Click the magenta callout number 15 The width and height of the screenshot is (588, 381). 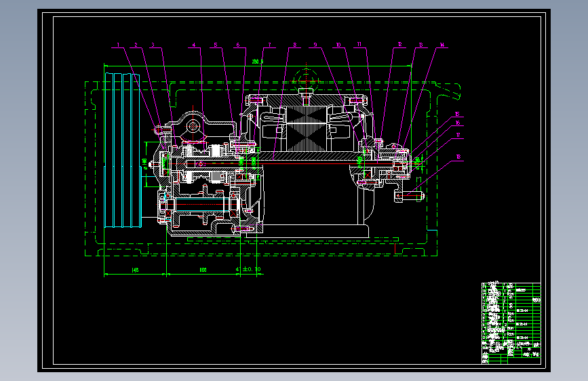tap(457, 115)
